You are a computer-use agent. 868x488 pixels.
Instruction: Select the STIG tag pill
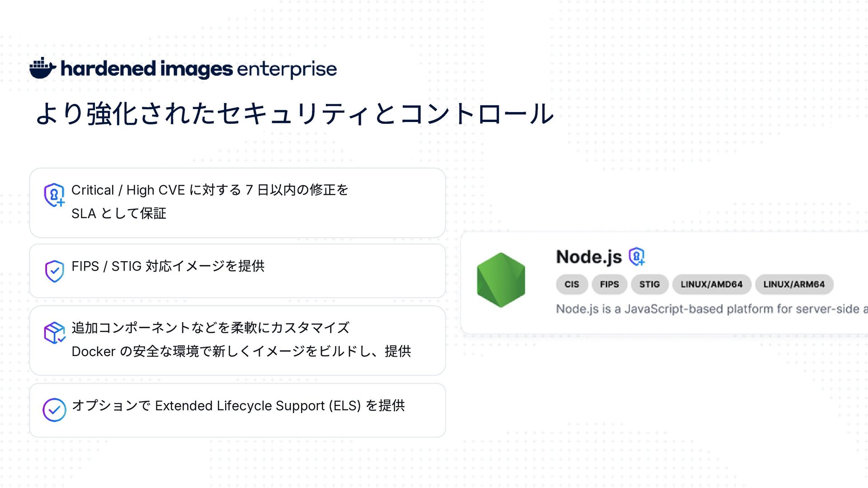click(650, 284)
